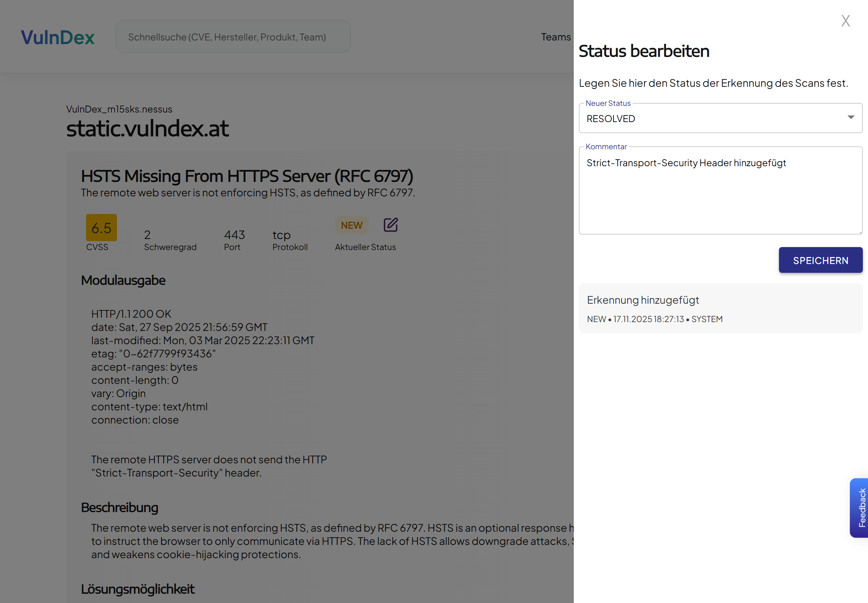Click the VulnDex logo
Screen dimensions: 868x603
[57, 37]
